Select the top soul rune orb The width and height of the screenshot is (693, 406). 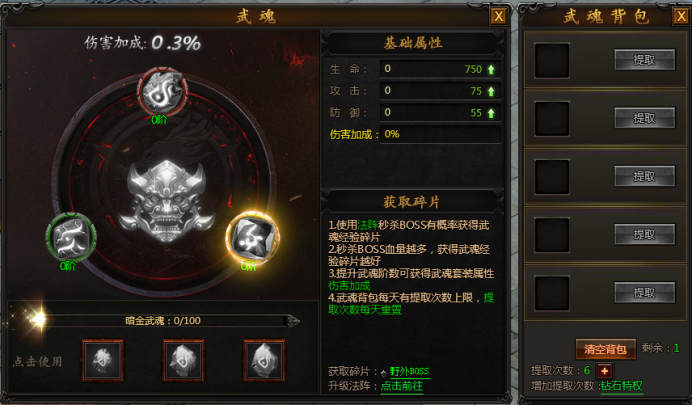coord(162,92)
